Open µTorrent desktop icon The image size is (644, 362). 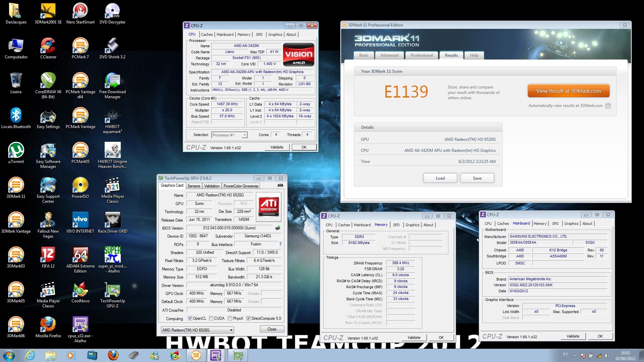click(x=16, y=153)
